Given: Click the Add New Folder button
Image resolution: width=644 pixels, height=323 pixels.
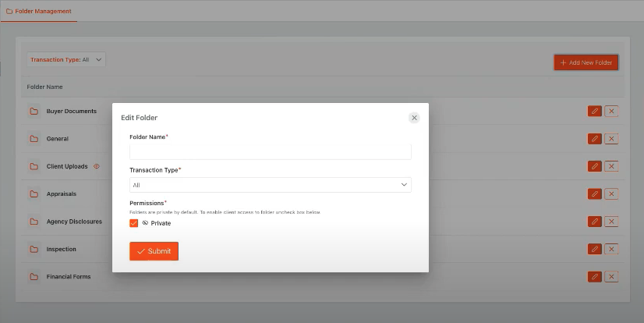Looking at the screenshot, I should (586, 62).
